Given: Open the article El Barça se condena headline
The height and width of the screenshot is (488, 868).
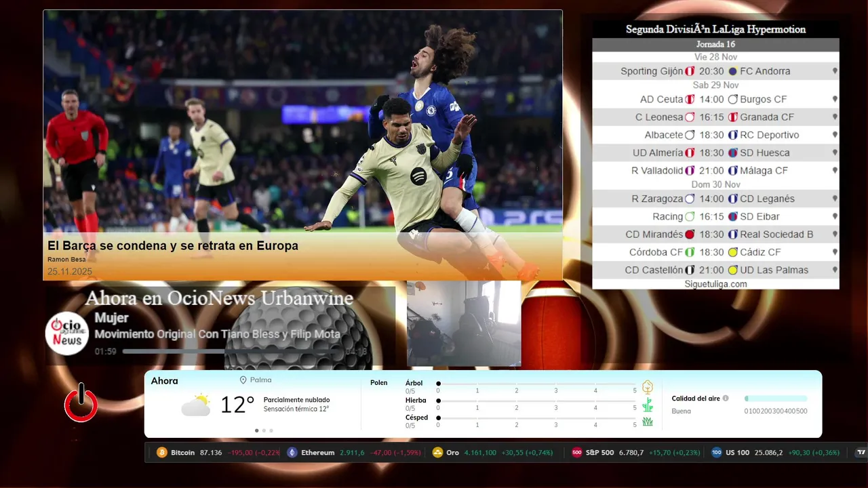Looking at the screenshot, I should pyautogui.click(x=173, y=246).
